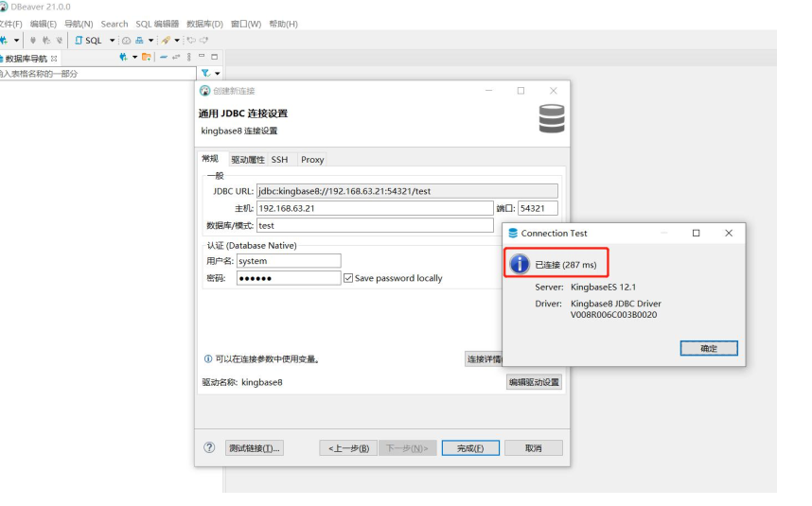Click 确定 in Connection Test dialog
Screen dimensions: 812x506
click(709, 348)
